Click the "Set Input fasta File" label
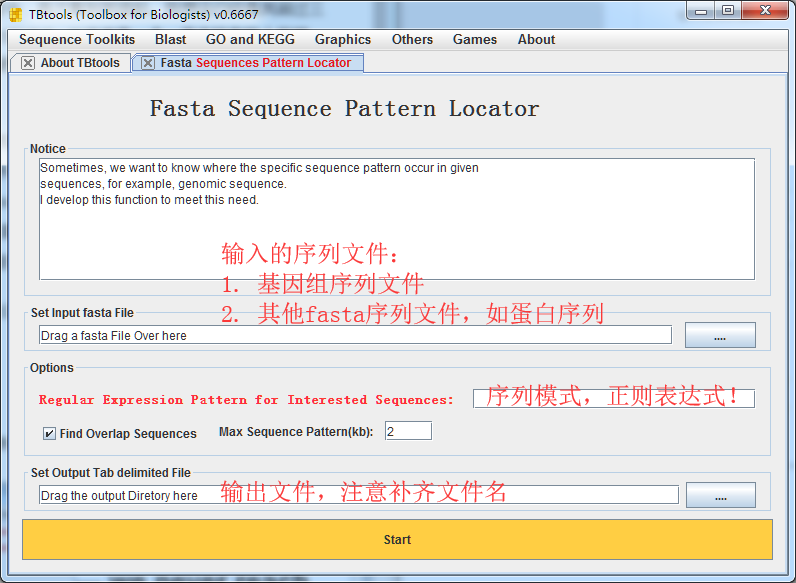The height and width of the screenshot is (583, 796). (82, 313)
